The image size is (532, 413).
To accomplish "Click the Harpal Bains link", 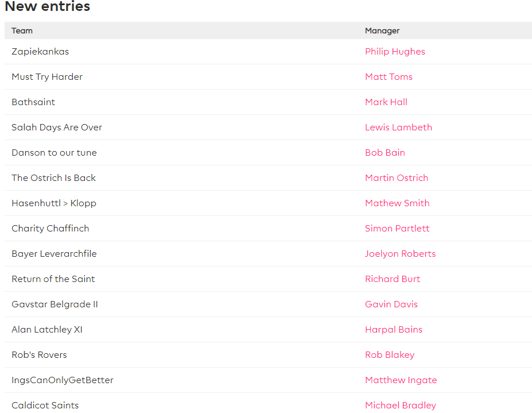I will click(x=394, y=330).
